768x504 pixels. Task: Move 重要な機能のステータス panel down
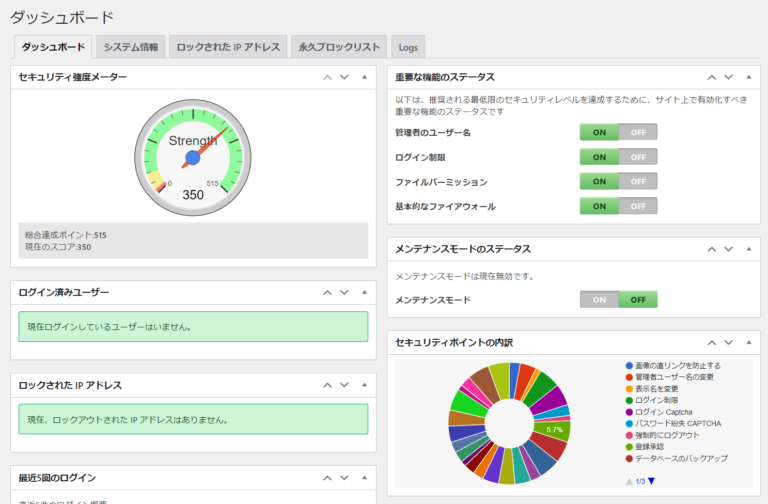(729, 77)
